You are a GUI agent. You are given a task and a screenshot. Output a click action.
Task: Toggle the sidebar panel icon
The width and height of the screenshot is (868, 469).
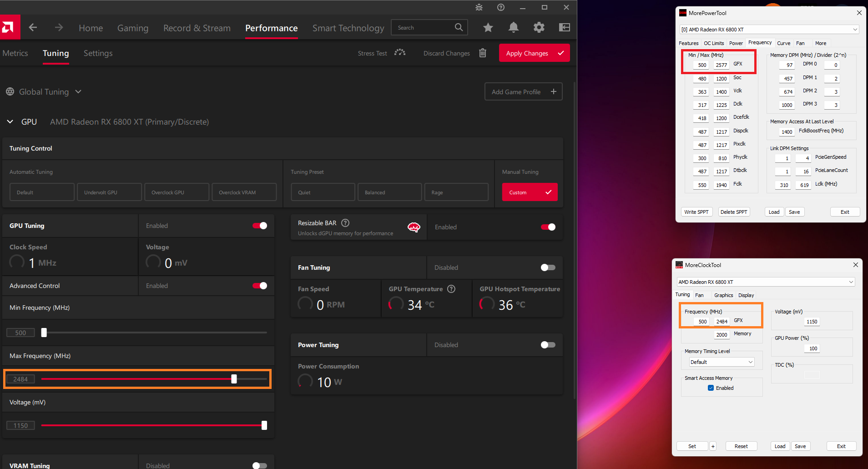point(565,28)
